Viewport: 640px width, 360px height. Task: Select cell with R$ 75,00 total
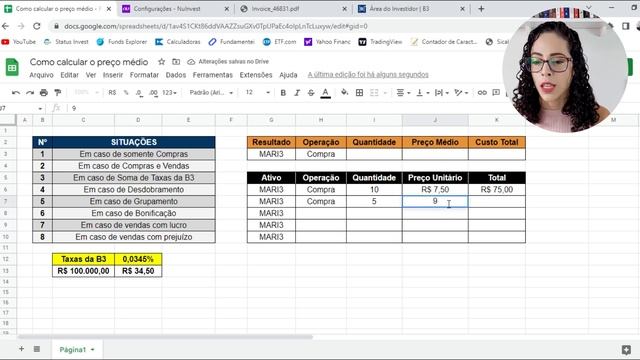497,189
